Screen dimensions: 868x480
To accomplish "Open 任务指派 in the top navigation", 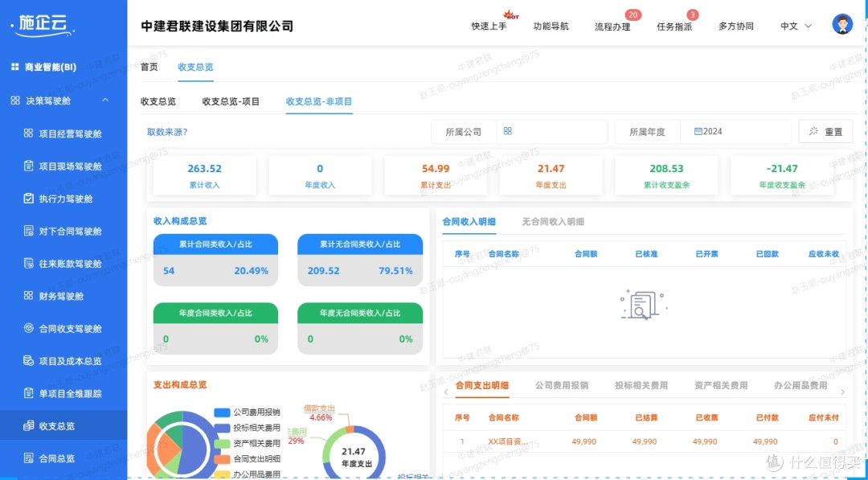I will (674, 26).
